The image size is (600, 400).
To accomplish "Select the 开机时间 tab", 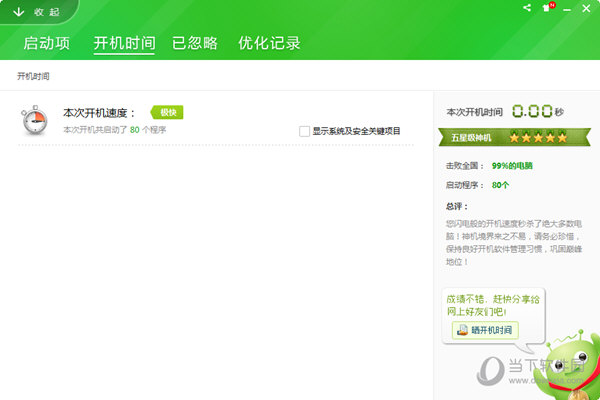I will [x=124, y=43].
